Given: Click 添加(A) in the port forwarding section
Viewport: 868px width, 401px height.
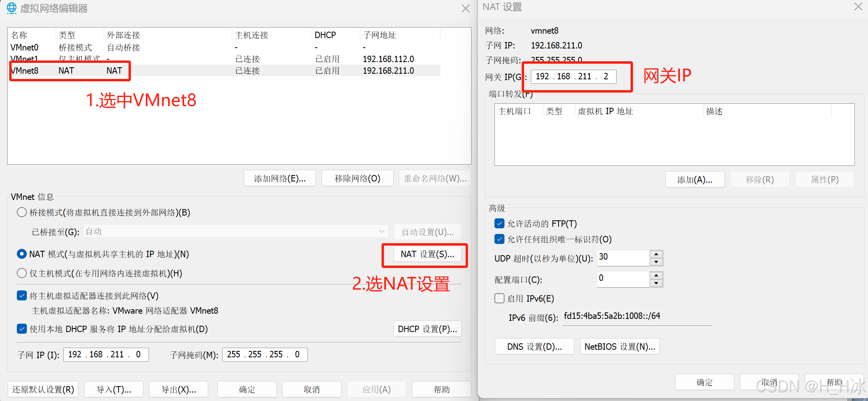Looking at the screenshot, I should click(694, 179).
